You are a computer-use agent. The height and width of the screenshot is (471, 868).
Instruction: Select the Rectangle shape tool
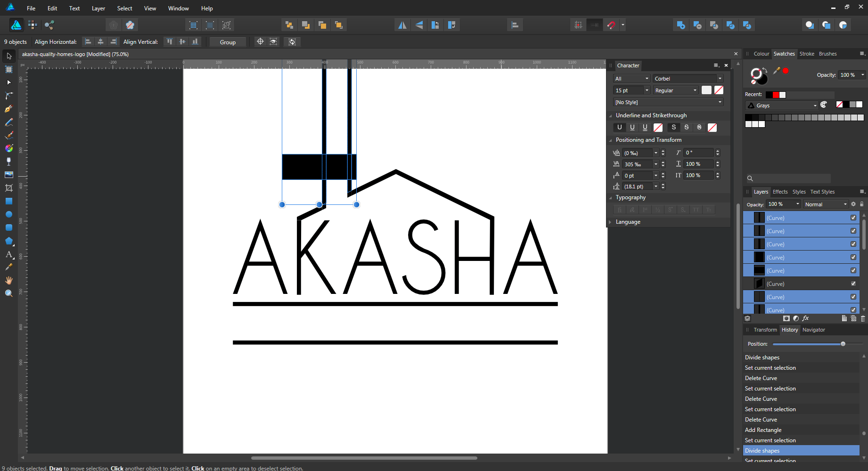tap(9, 201)
